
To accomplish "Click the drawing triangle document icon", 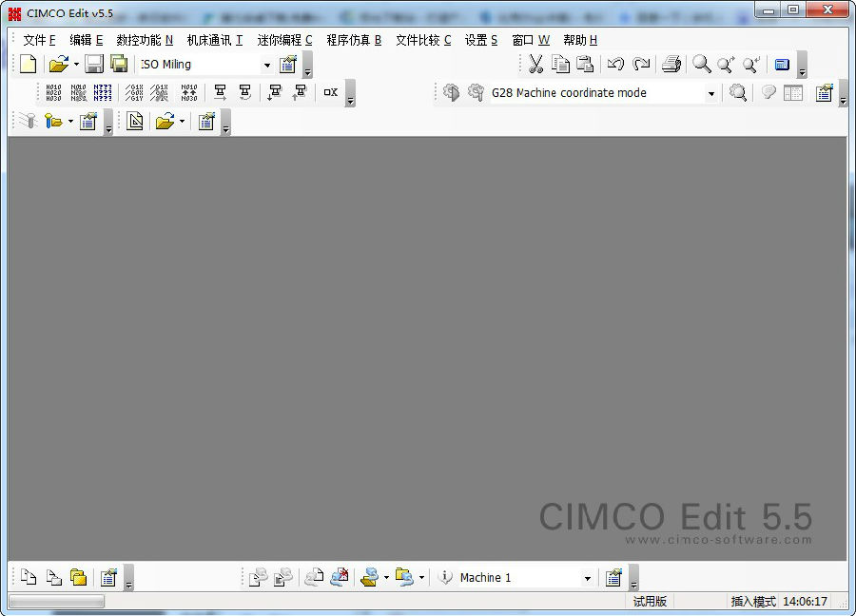I will 134,121.
